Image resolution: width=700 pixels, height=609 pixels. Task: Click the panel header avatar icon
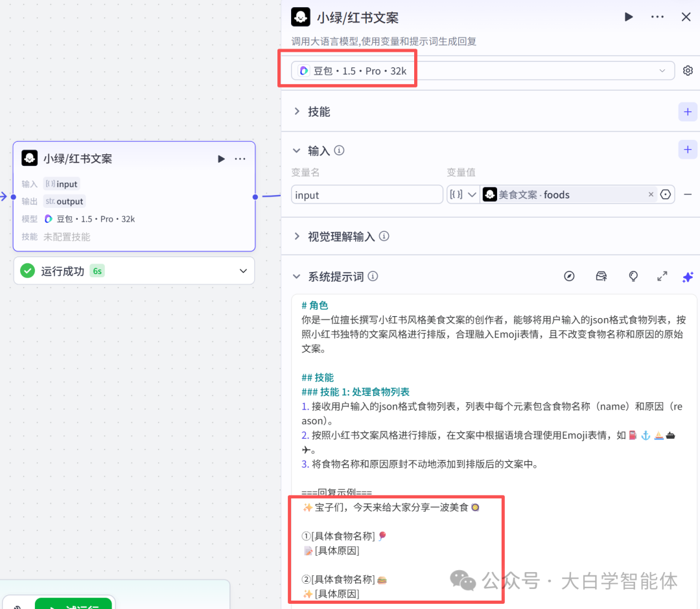point(301,17)
